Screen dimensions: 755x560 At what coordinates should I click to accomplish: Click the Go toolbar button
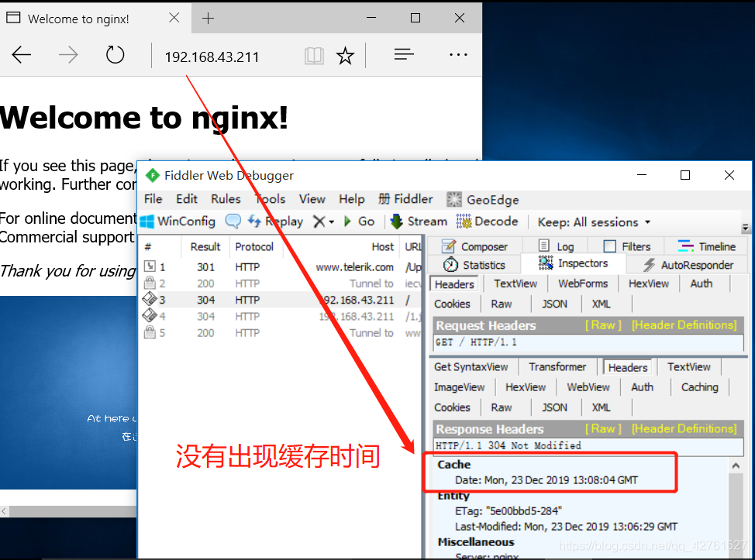359,222
